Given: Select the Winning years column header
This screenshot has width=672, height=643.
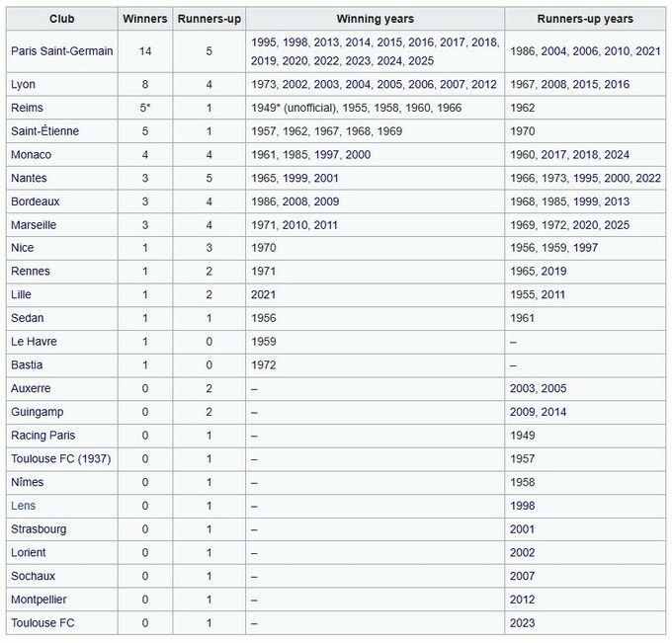Looking at the screenshot, I should tap(375, 19).
